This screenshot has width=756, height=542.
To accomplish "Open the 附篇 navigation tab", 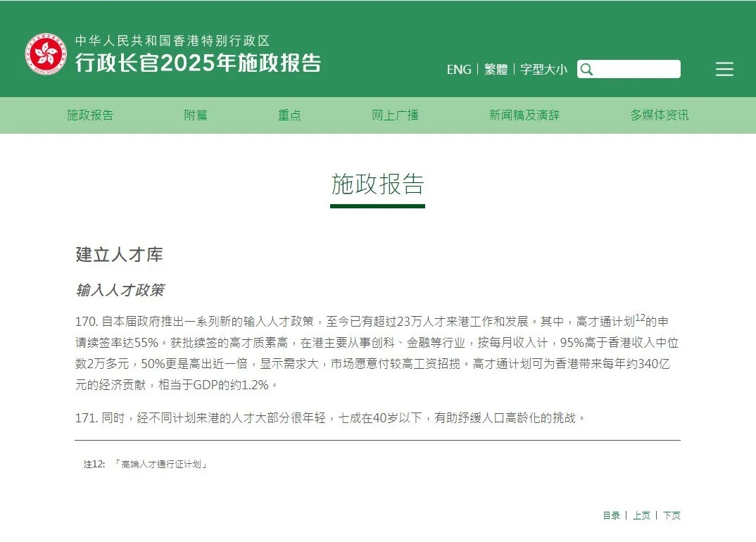I will pos(196,115).
